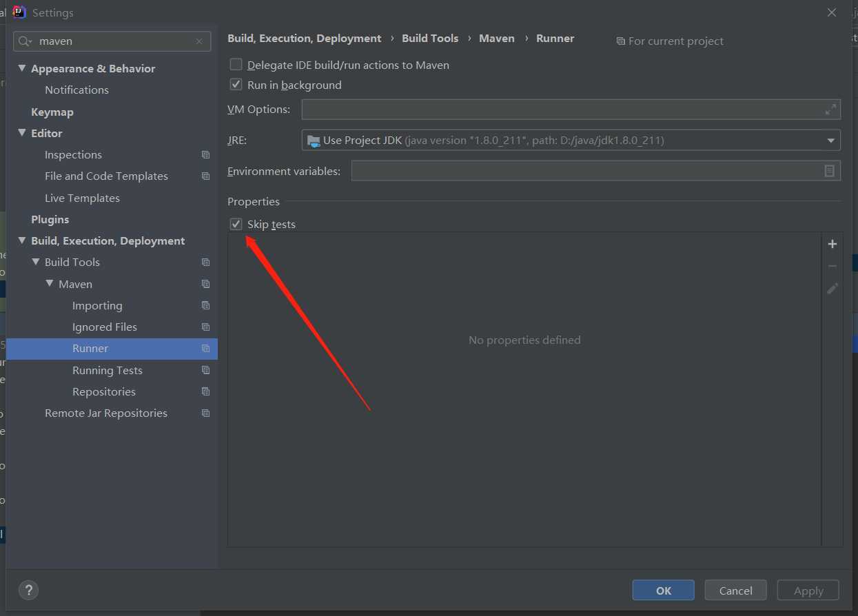858x616 pixels.
Task: Focus the settings search field
Action: [112, 41]
